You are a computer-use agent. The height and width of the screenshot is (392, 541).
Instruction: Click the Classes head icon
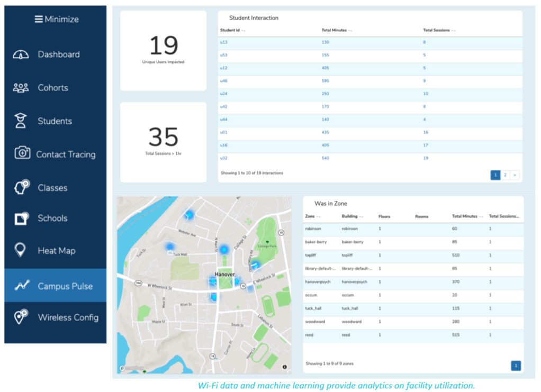pos(21,188)
